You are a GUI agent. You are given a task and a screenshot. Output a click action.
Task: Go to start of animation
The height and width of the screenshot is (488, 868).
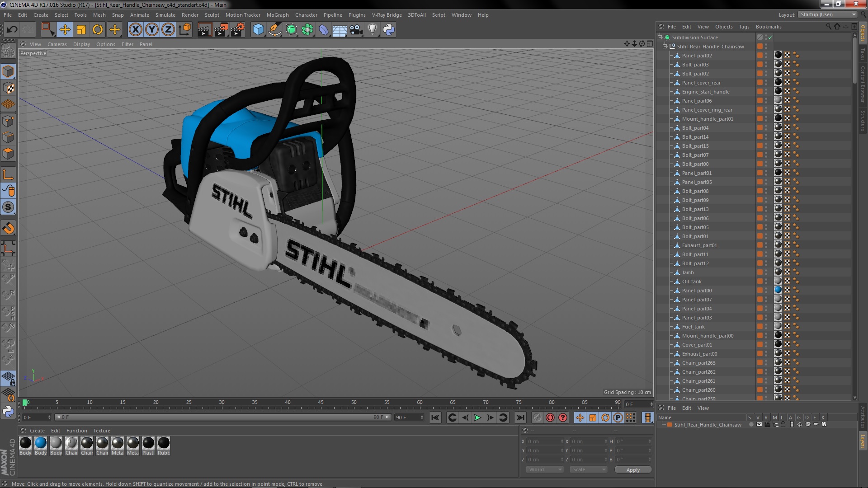(x=435, y=418)
